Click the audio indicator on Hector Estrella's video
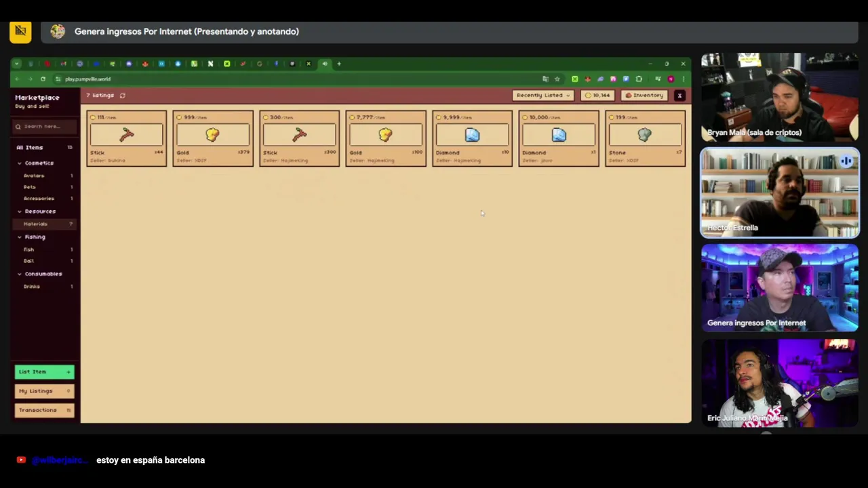Viewport: 868px width, 488px height. point(846,161)
